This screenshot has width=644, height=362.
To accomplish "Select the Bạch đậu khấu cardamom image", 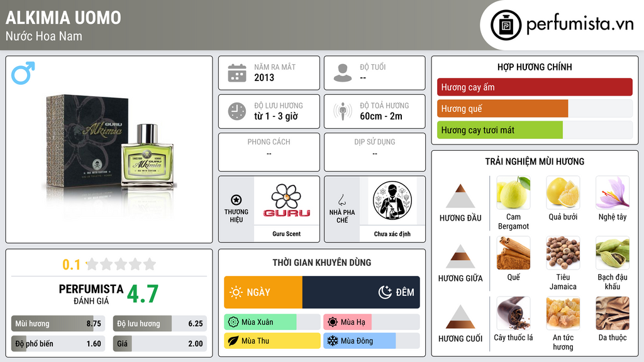I will tap(613, 253).
